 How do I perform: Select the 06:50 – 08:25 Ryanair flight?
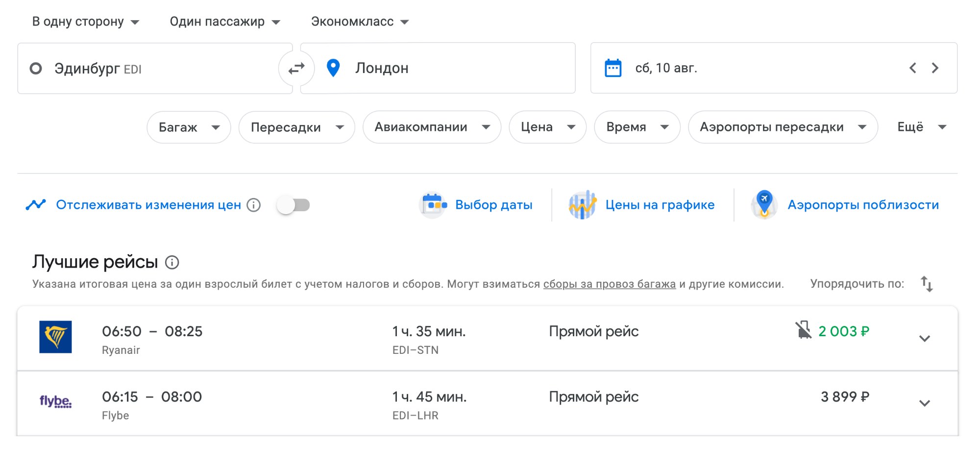[x=488, y=338]
